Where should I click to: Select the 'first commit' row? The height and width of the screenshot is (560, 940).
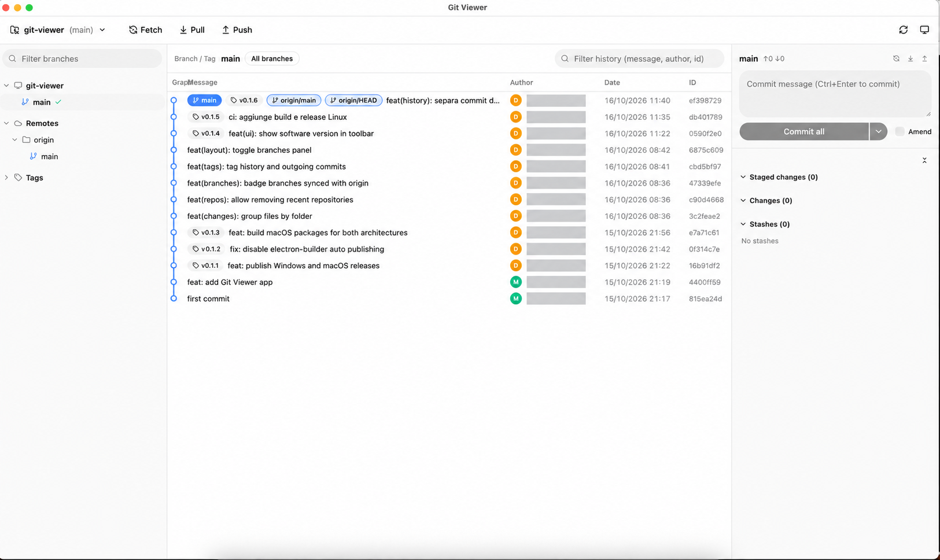pyautogui.click(x=449, y=299)
